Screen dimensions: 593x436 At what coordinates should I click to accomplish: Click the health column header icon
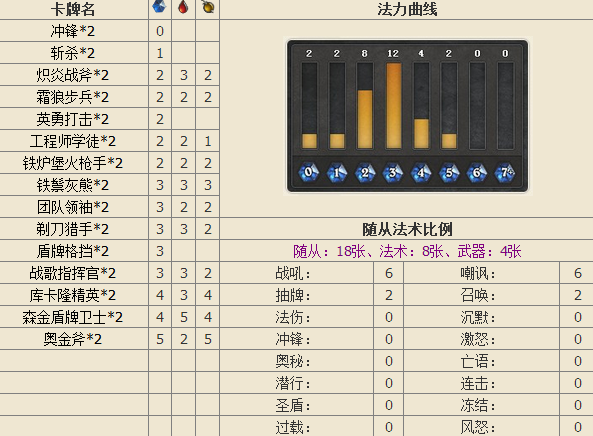coord(207,7)
